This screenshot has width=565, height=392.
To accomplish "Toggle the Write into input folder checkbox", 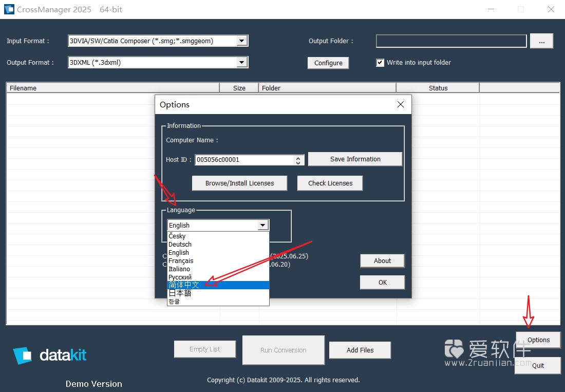I will point(380,62).
